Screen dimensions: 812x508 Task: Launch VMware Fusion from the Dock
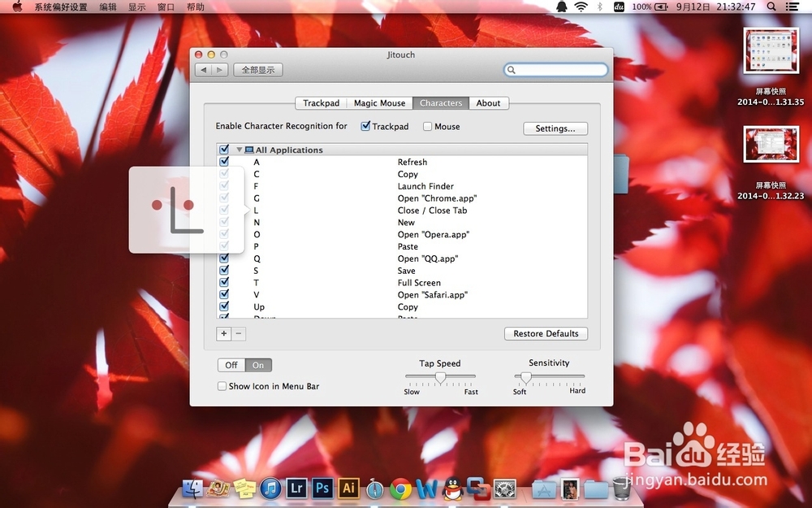[x=478, y=488]
